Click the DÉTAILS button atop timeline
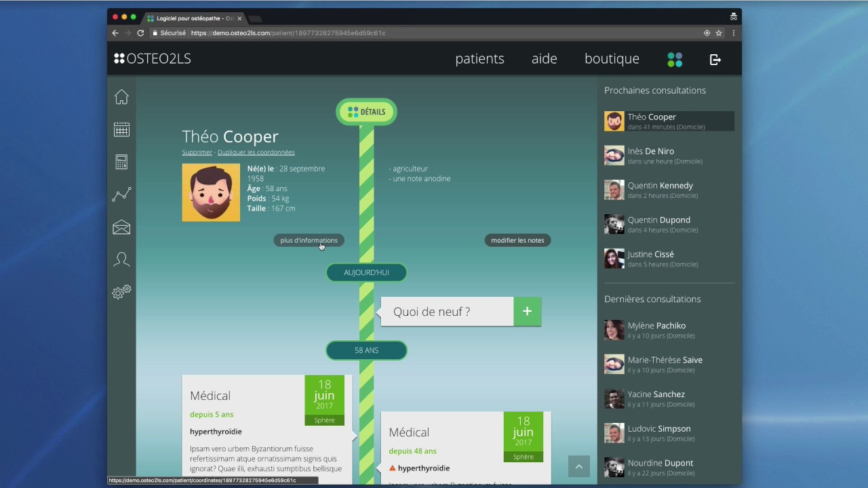This screenshot has height=488, width=868. pyautogui.click(x=366, y=112)
